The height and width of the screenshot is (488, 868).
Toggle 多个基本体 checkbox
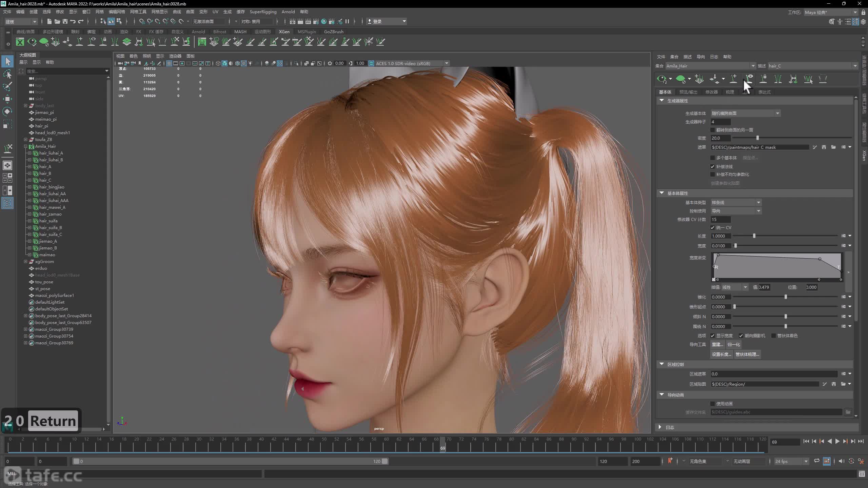(713, 158)
